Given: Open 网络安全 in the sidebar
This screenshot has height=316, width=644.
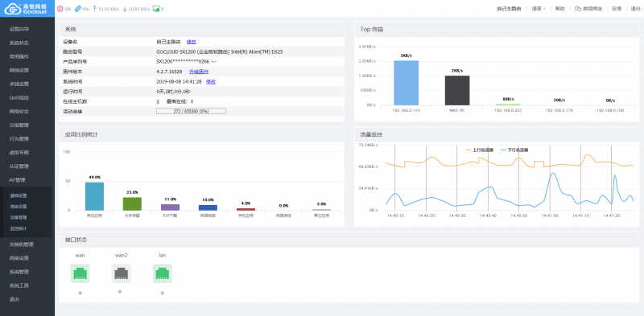Looking at the screenshot, I should click(19, 111).
